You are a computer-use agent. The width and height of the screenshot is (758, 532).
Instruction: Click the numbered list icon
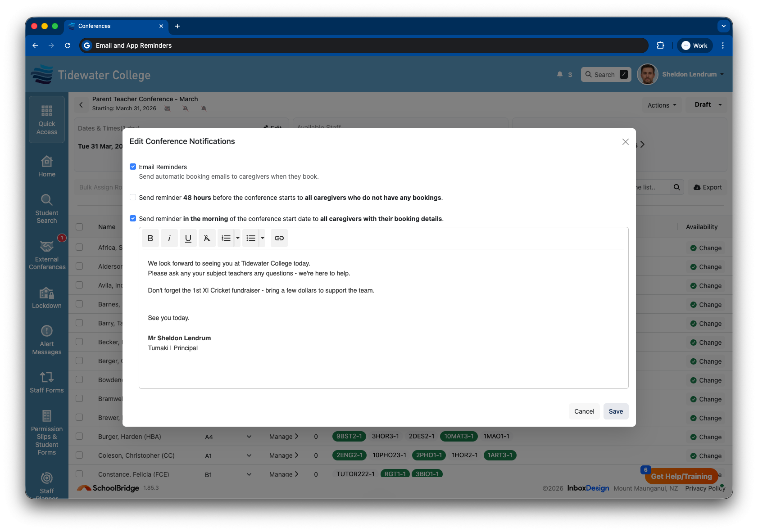click(226, 238)
